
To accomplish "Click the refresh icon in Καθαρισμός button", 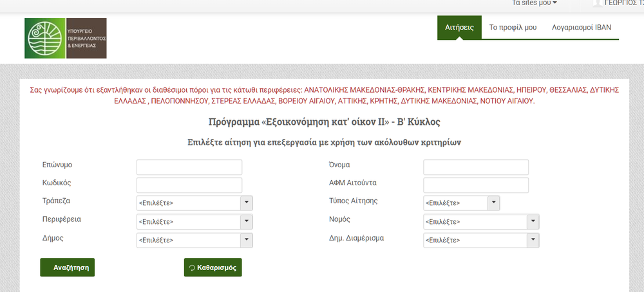I will coord(191,268).
